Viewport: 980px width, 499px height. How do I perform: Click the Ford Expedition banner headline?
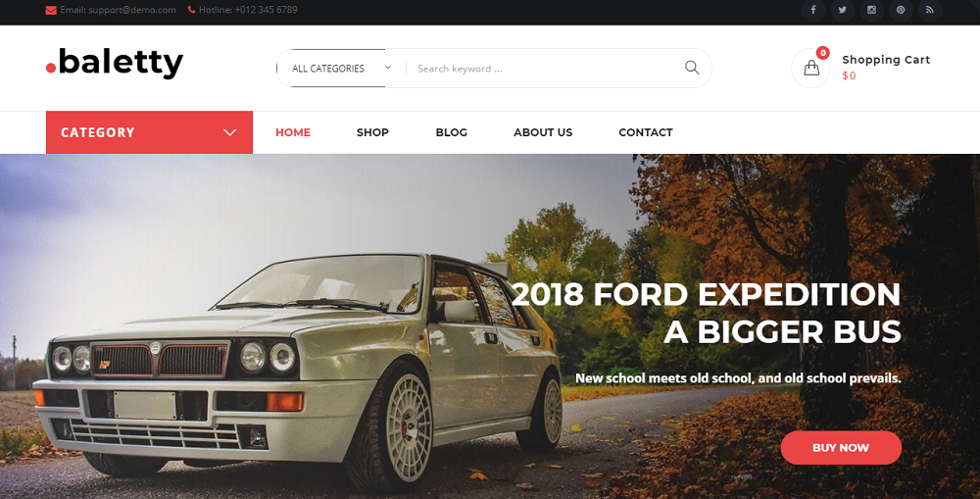point(707,313)
